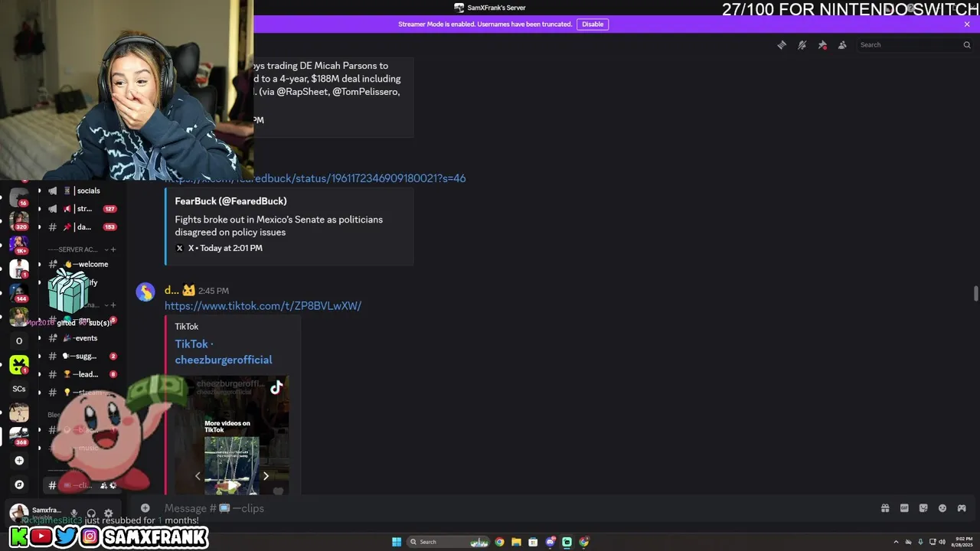Disable Streamer Mode button
The height and width of the screenshot is (551, 980).
click(593, 24)
